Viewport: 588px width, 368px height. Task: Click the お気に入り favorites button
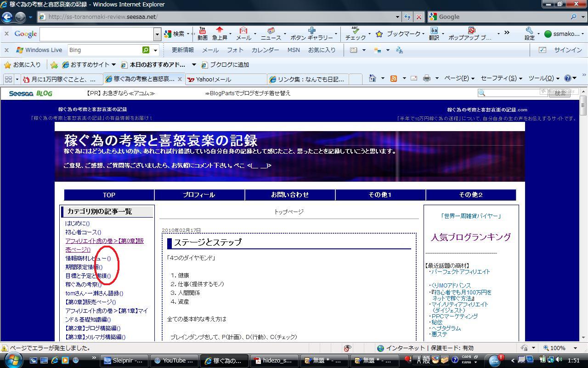[x=23, y=64]
